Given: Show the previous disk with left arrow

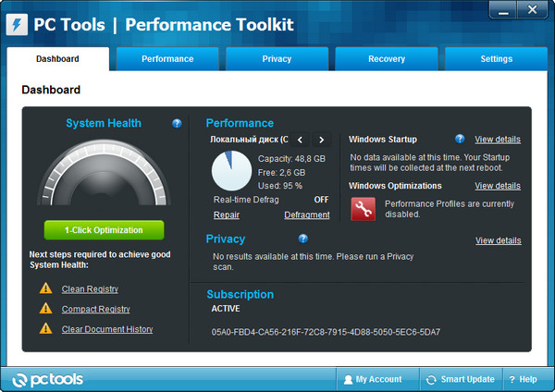Looking at the screenshot, I should [300, 140].
